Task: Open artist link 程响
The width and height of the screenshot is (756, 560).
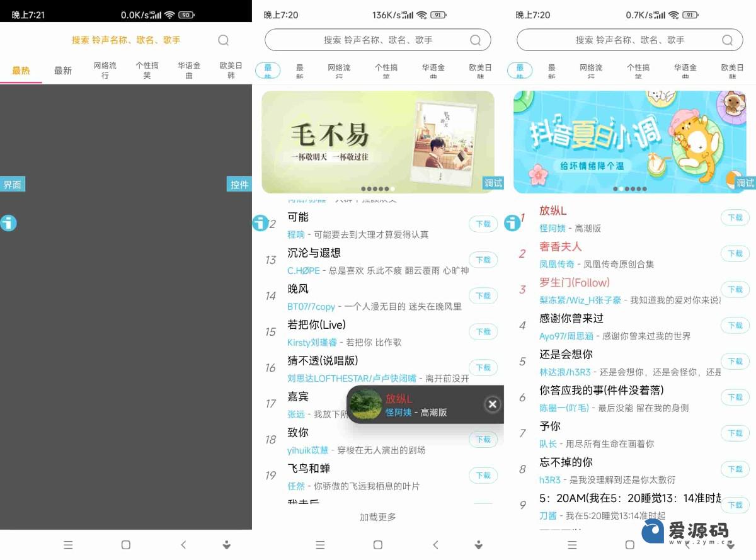Action: (x=296, y=234)
